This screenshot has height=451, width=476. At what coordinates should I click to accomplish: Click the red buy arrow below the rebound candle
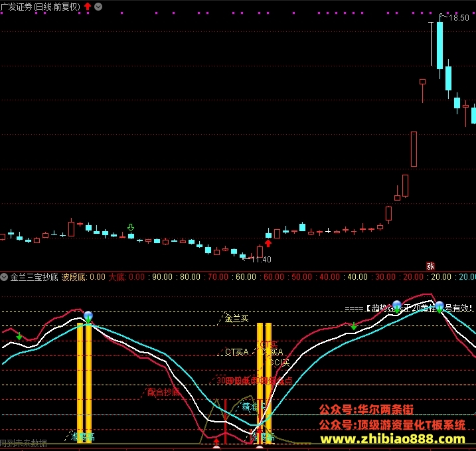pos(268,243)
